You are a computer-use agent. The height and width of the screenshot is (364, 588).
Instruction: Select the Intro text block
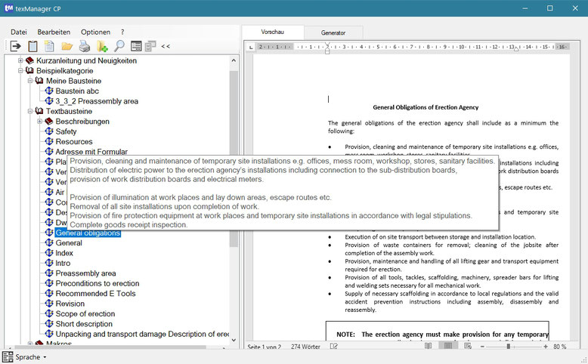(x=63, y=263)
